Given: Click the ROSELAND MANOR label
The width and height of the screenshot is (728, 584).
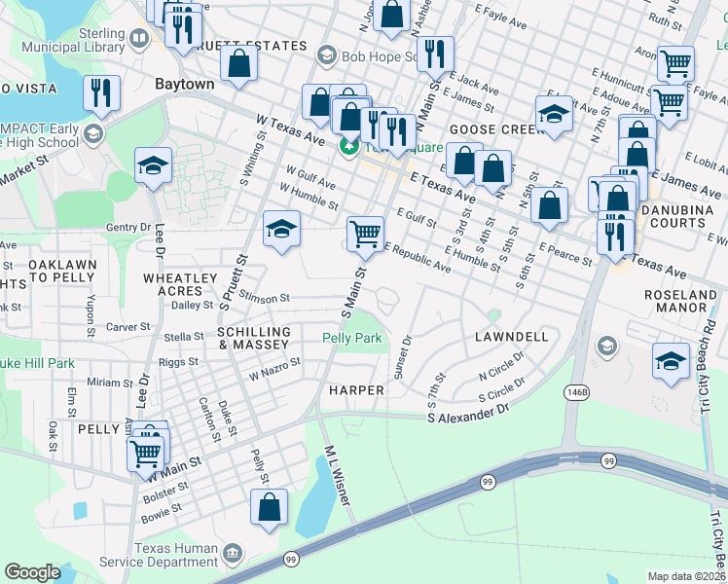Looking at the screenshot, I should [x=681, y=302].
